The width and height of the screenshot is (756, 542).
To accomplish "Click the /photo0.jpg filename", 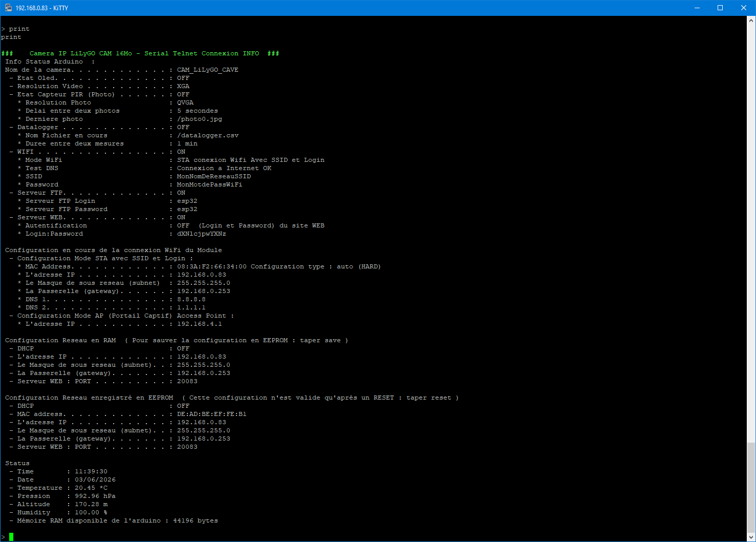I will pos(200,119).
